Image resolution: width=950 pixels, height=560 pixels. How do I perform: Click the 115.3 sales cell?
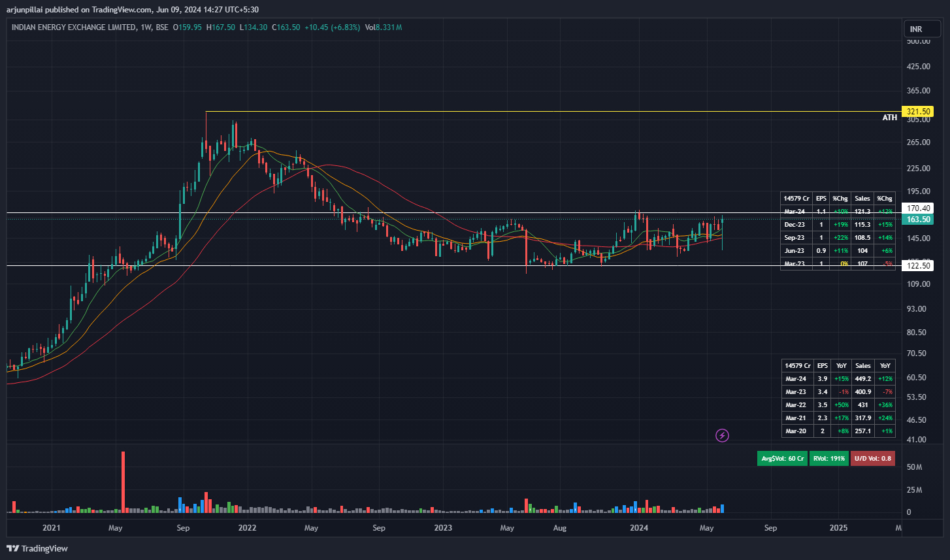(862, 225)
